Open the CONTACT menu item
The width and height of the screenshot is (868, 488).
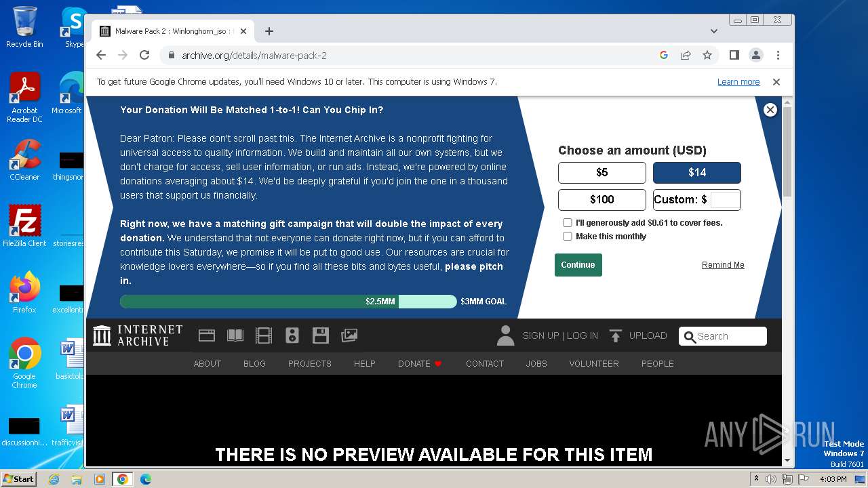tap(485, 364)
